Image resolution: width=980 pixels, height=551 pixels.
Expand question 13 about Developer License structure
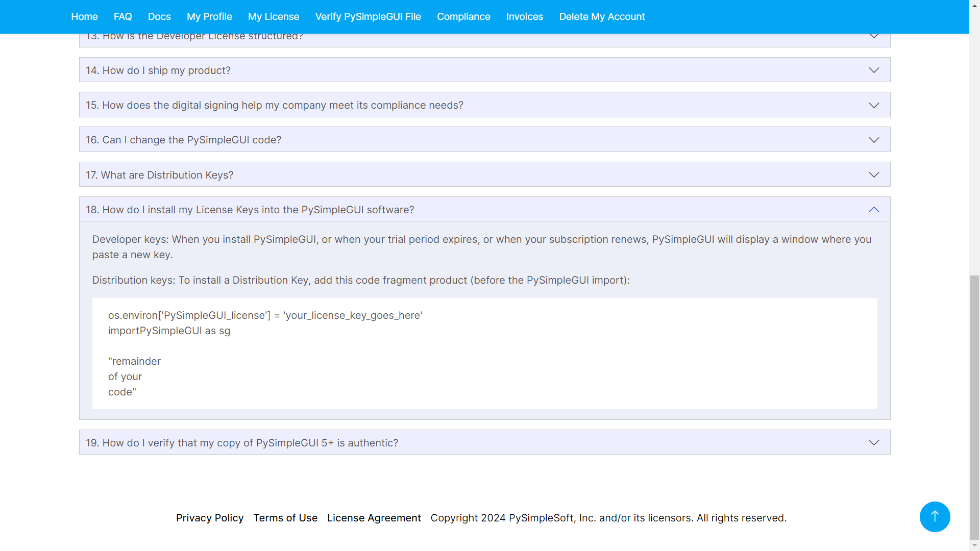(x=484, y=36)
